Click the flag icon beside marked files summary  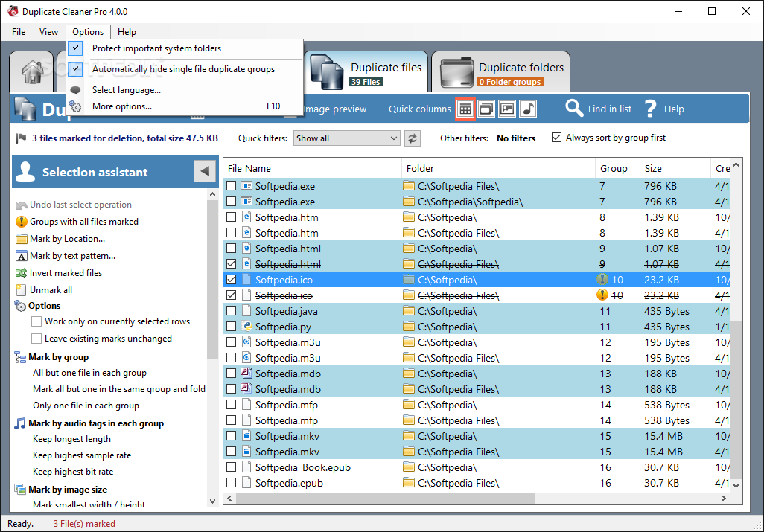click(21, 138)
